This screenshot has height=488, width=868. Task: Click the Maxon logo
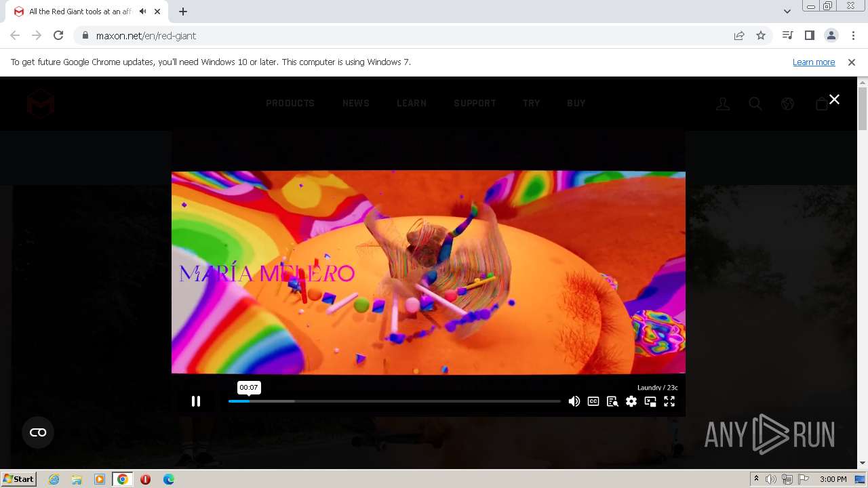41,104
